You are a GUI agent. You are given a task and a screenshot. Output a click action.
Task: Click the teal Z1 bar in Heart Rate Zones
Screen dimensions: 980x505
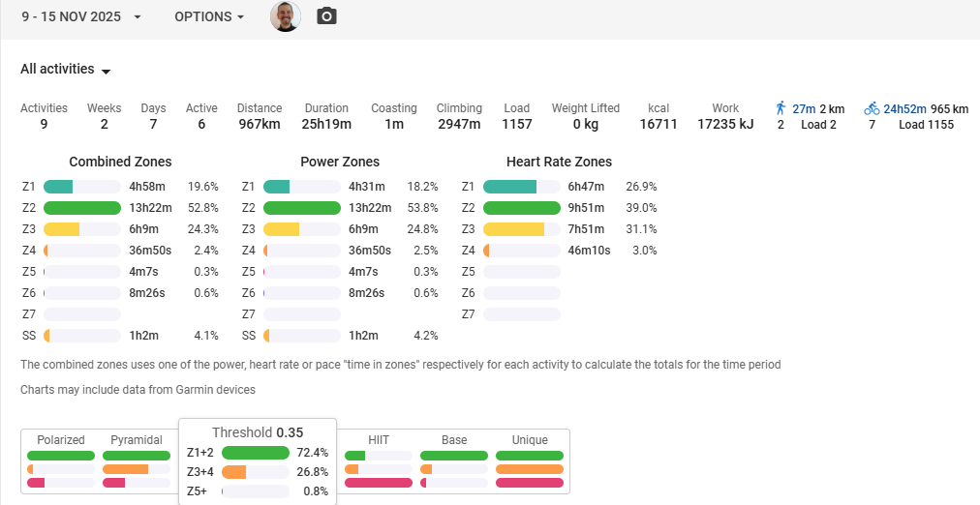point(509,187)
